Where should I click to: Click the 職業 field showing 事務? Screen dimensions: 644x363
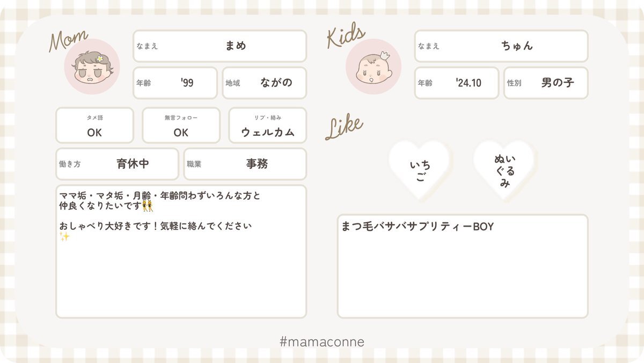(x=245, y=164)
